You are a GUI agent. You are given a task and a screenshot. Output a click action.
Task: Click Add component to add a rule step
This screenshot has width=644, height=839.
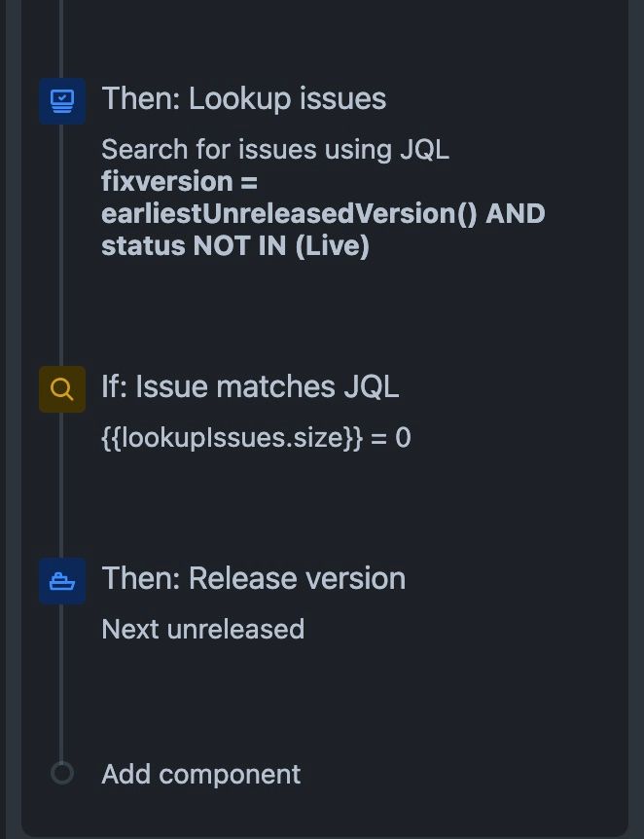click(200, 774)
